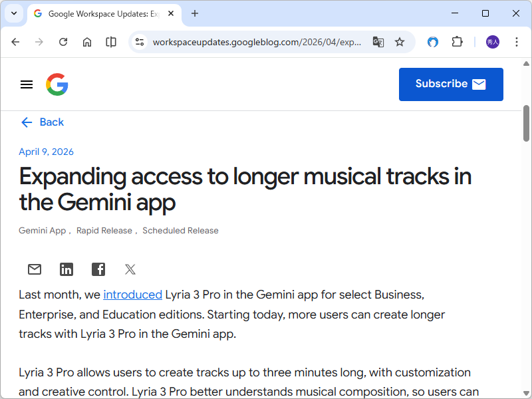Bookmark this page with the star

click(x=400, y=41)
